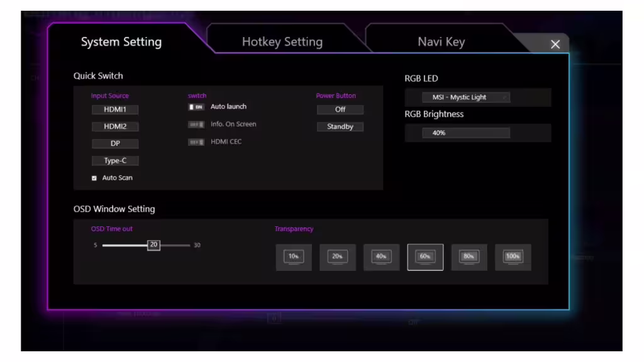Choose Type-C input source
Screen dimensions: 644x362
coord(115,160)
